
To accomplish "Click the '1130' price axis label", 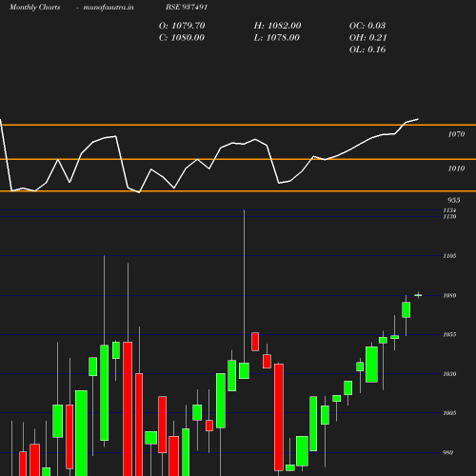I will (449, 216).
